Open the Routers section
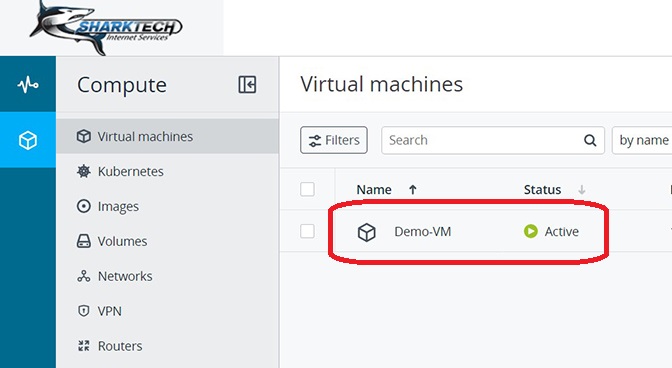This screenshot has height=368, width=672. (x=168, y=346)
